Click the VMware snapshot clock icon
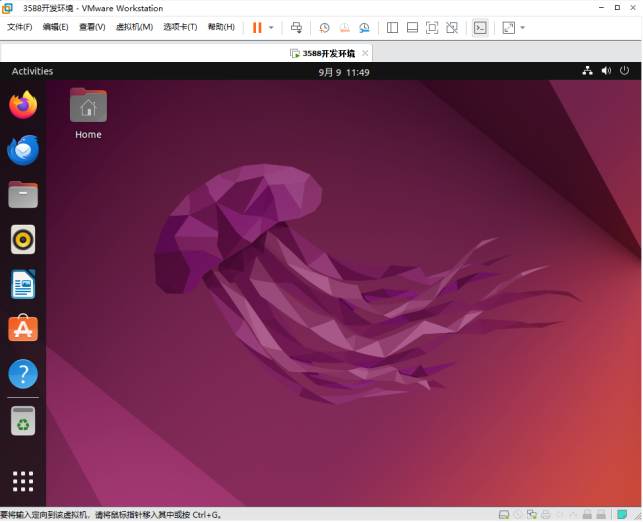Screen dimensions: 643x522 (x=324, y=28)
